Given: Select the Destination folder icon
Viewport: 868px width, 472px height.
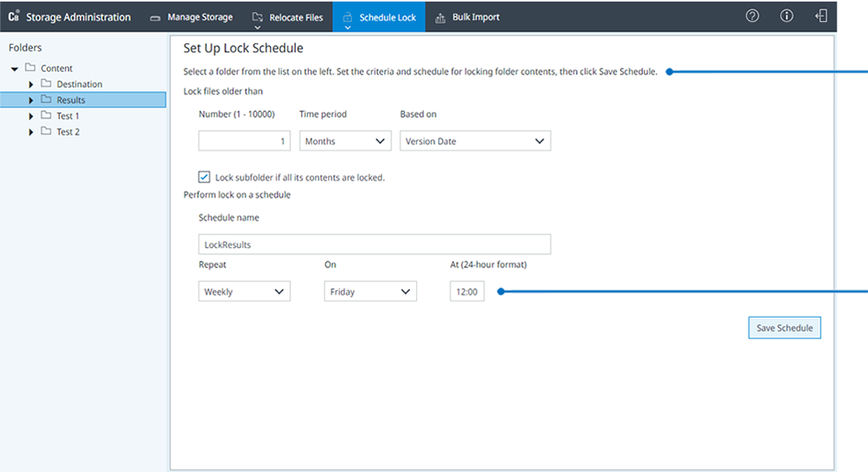Looking at the screenshot, I should pyautogui.click(x=46, y=84).
